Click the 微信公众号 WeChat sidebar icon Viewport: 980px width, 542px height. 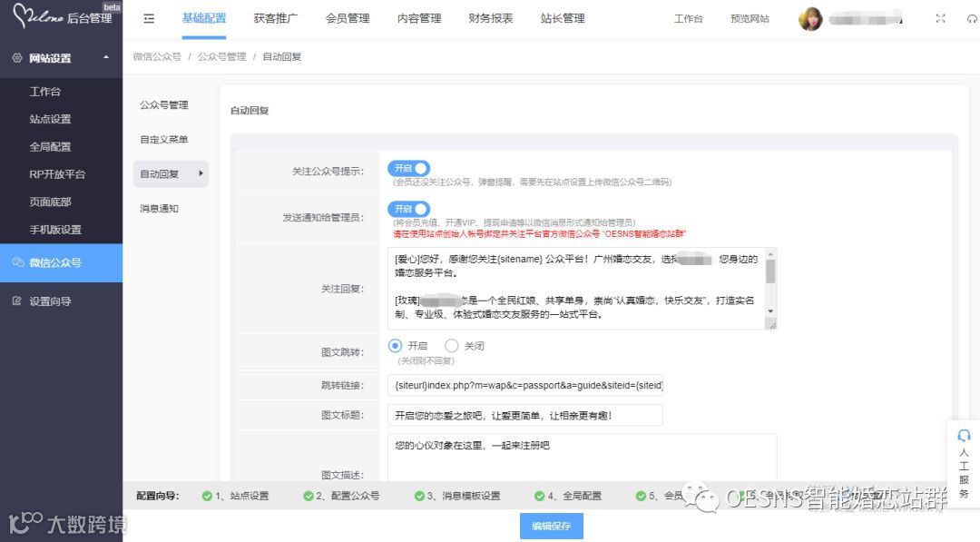pyautogui.click(x=17, y=262)
